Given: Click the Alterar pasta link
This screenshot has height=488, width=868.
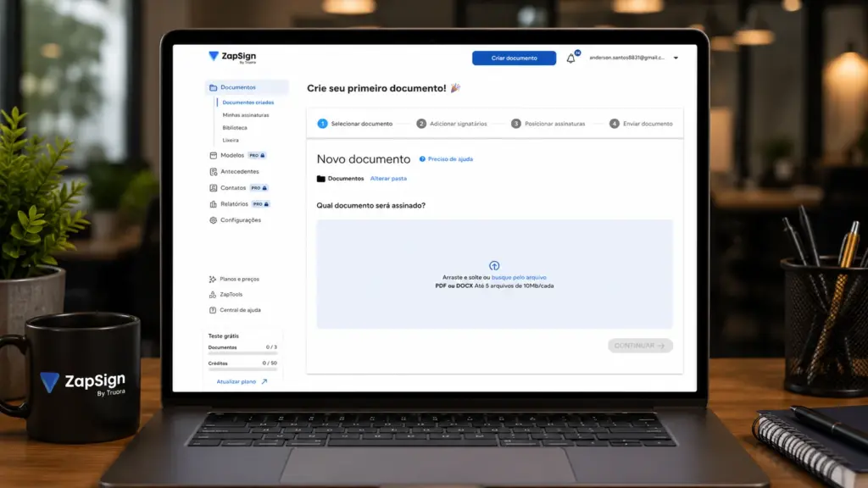Looking at the screenshot, I should (x=388, y=179).
